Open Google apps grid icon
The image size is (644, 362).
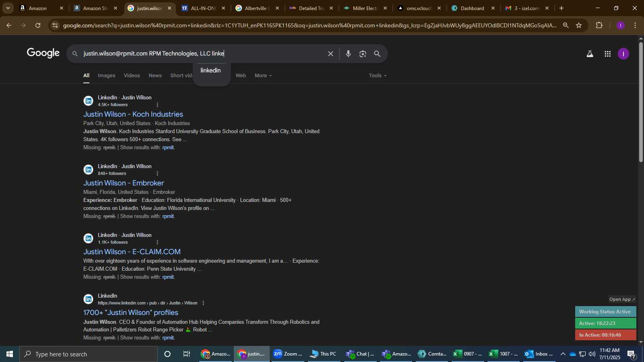coord(608,53)
